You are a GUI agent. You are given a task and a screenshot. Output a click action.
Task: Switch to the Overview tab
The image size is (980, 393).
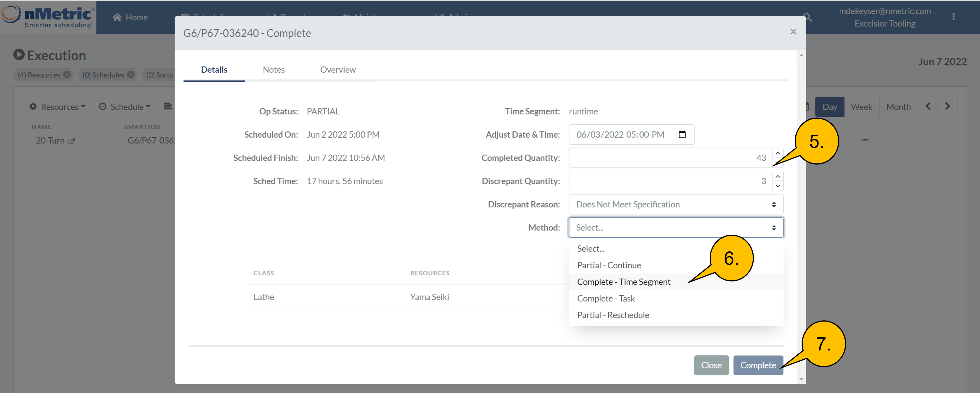point(338,70)
